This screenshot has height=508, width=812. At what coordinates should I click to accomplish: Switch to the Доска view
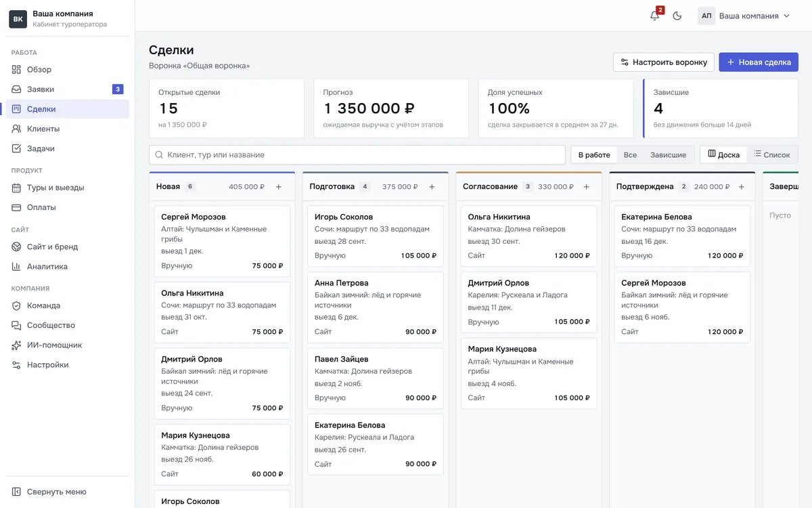pyautogui.click(x=724, y=154)
